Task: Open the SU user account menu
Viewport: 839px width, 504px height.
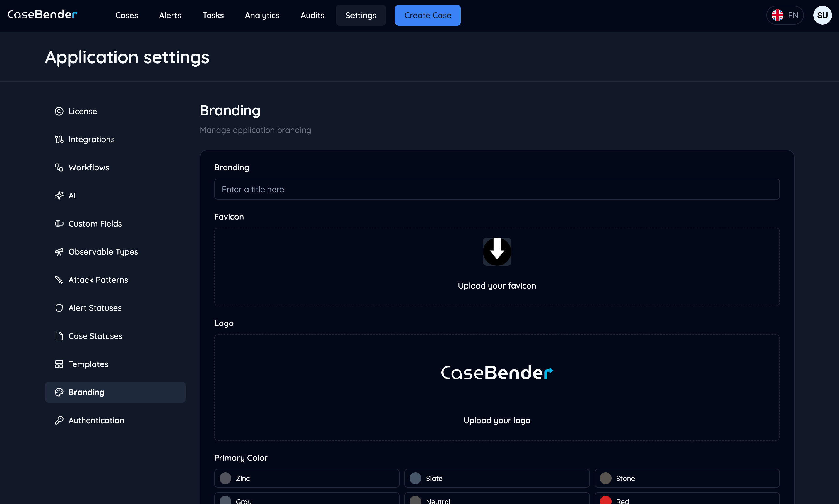Action: click(822, 15)
